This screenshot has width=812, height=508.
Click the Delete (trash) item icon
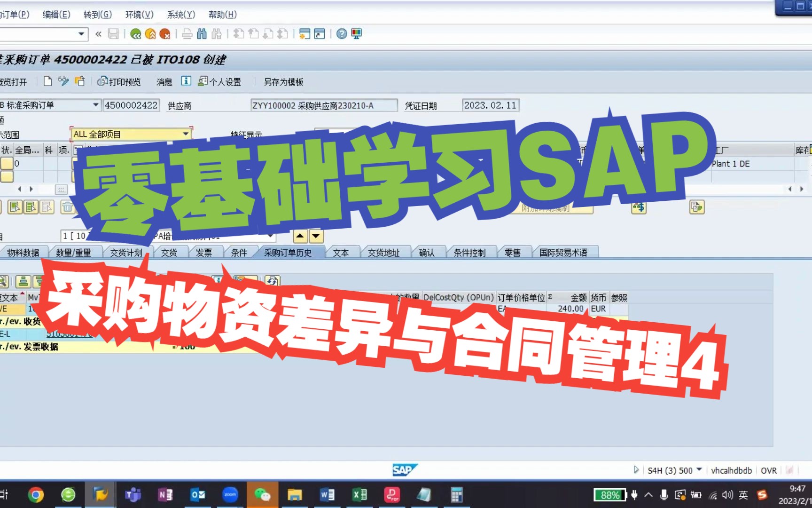[68, 207]
